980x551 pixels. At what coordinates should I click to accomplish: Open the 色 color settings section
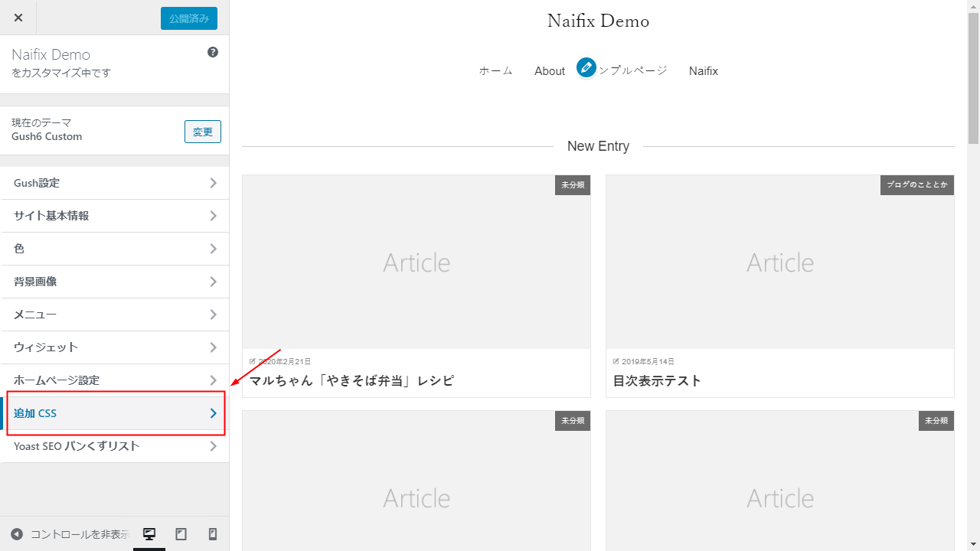point(114,249)
